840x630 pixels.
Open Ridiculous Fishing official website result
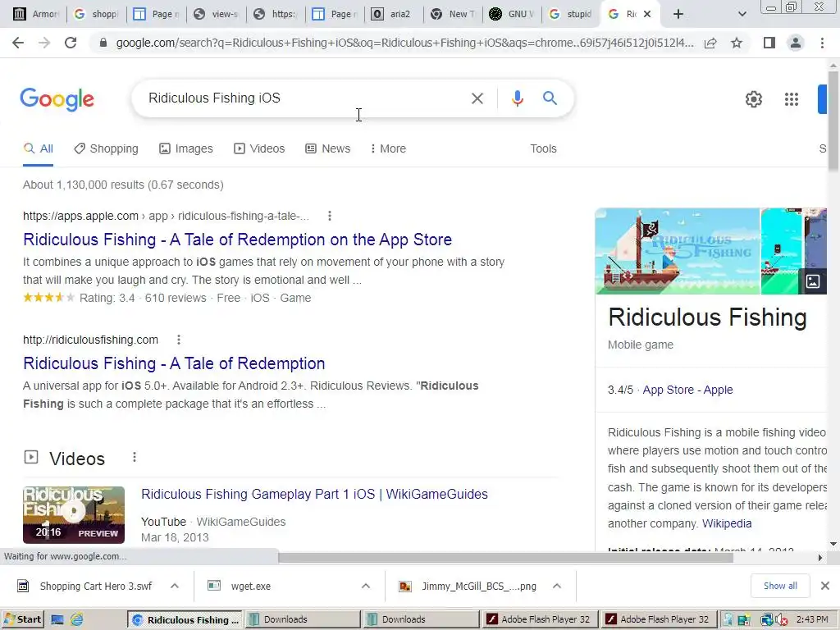(x=174, y=363)
